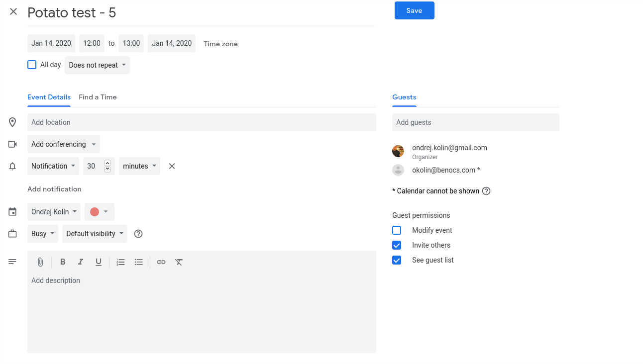
Task: Insert a numbered list
Action: click(x=120, y=262)
